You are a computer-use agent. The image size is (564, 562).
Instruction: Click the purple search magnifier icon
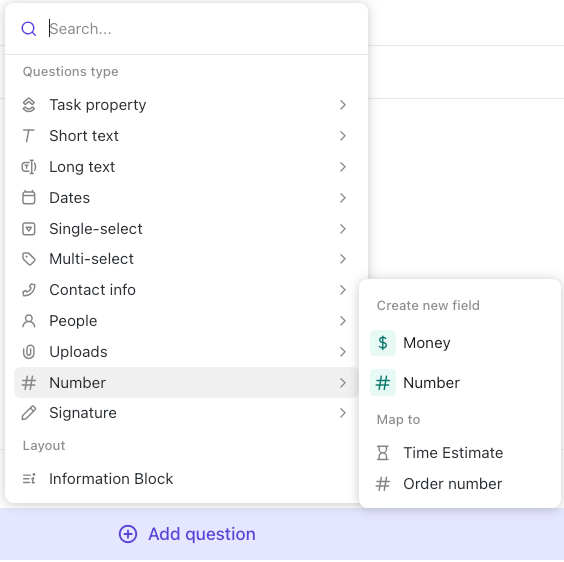28,29
